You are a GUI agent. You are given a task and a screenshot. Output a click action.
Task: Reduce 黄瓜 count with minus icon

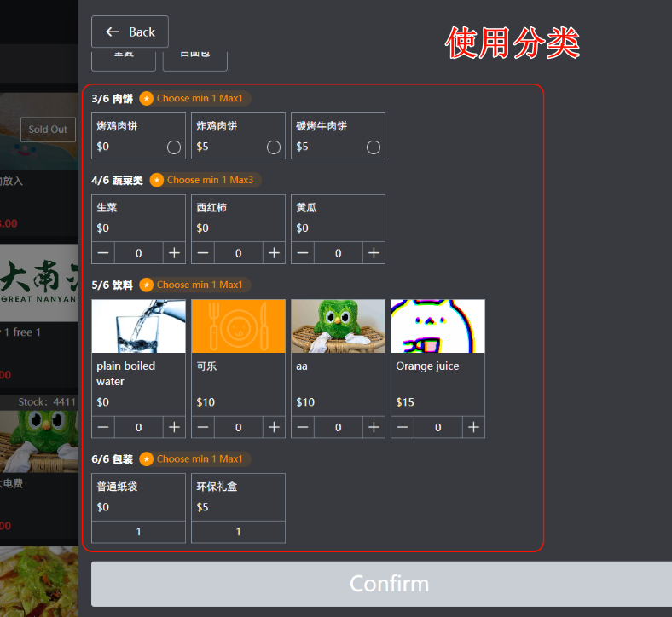[303, 253]
